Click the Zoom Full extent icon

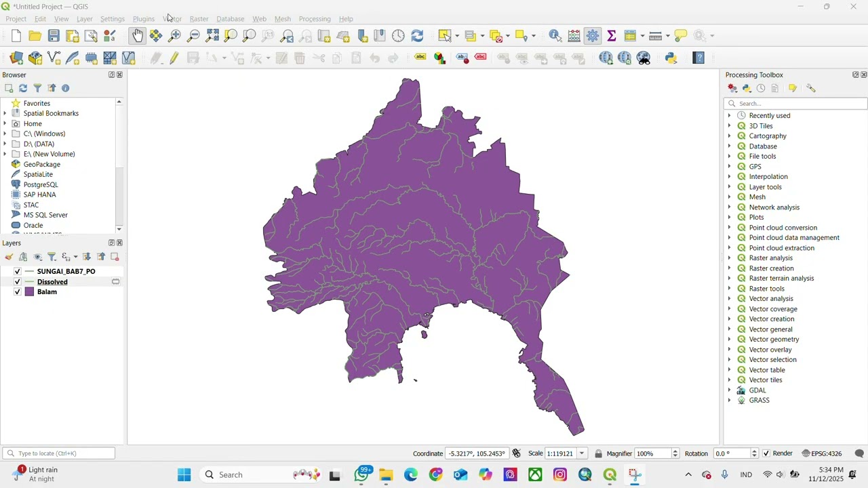coord(212,36)
